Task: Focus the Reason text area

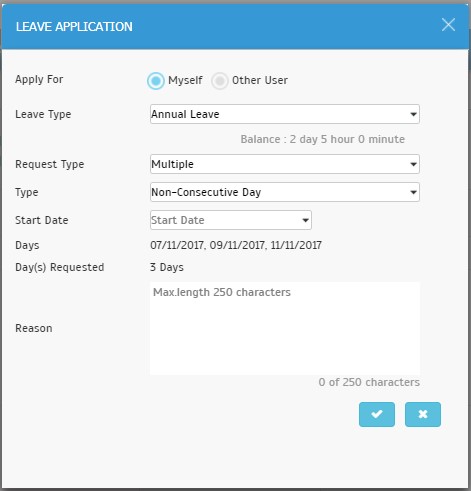Action: pos(285,328)
